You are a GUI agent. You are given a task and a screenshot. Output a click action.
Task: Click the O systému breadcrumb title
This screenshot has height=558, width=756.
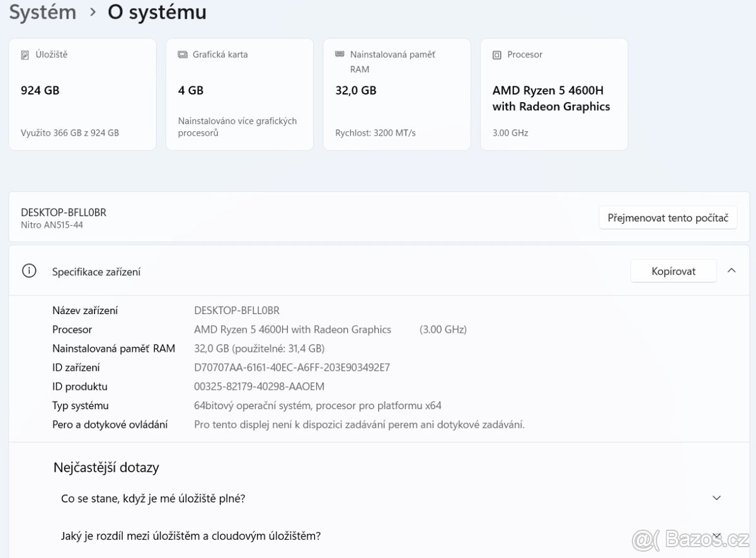(157, 11)
